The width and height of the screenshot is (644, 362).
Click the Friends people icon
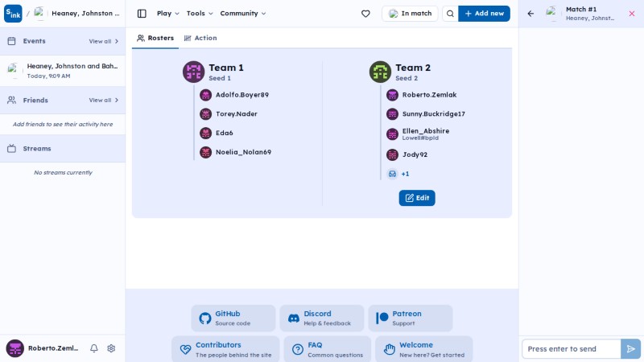click(x=11, y=100)
